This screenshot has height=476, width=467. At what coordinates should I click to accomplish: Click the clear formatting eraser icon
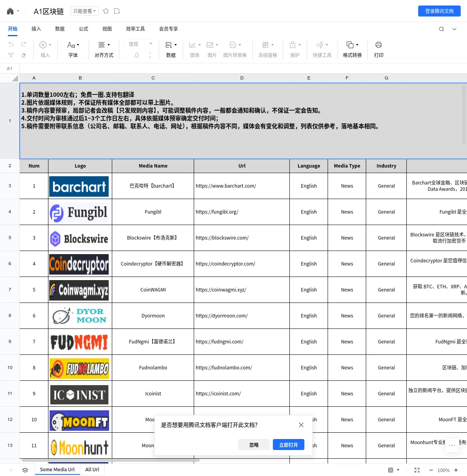(24, 55)
